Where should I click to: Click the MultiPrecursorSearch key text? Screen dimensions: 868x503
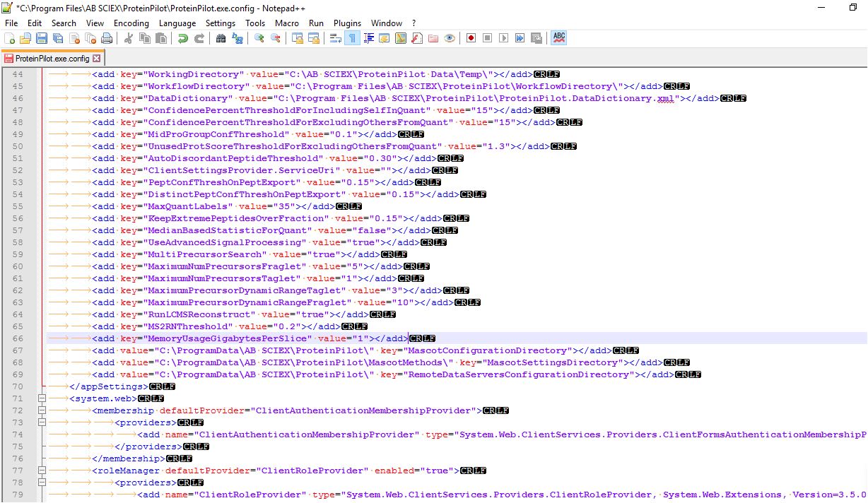(204, 254)
